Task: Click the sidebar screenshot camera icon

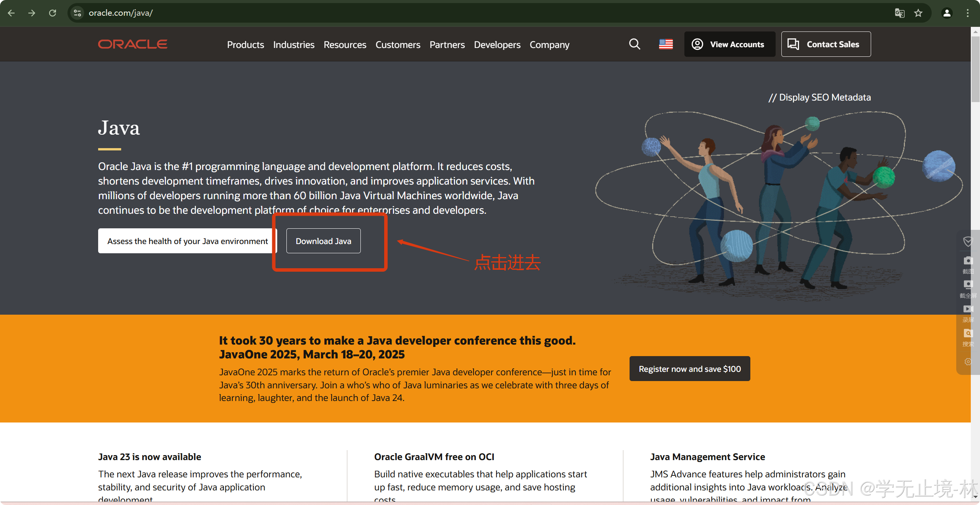Action: [x=968, y=261]
